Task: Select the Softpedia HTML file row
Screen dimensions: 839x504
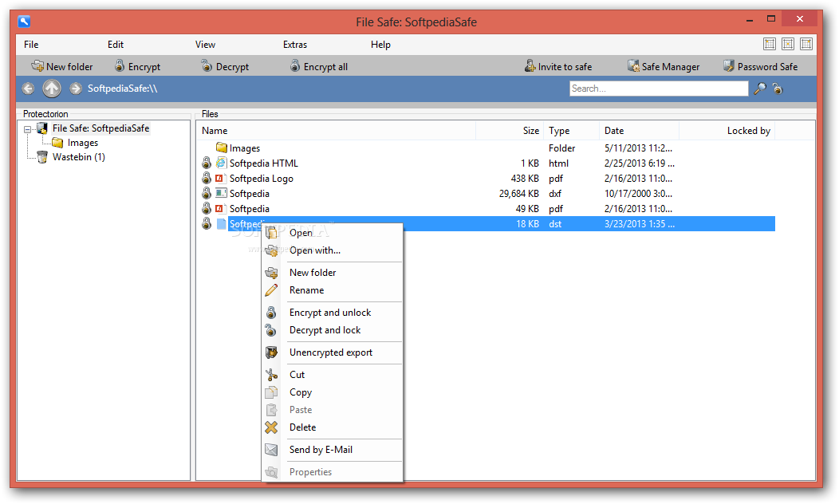Action: coord(486,163)
